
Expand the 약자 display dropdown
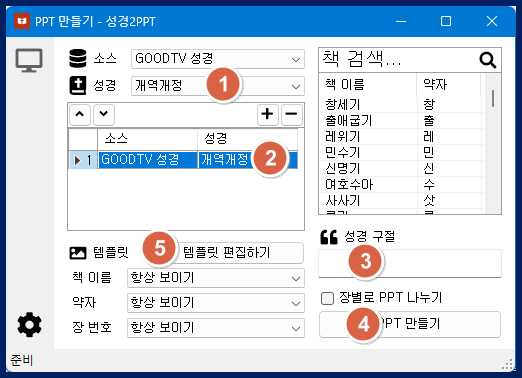point(216,303)
